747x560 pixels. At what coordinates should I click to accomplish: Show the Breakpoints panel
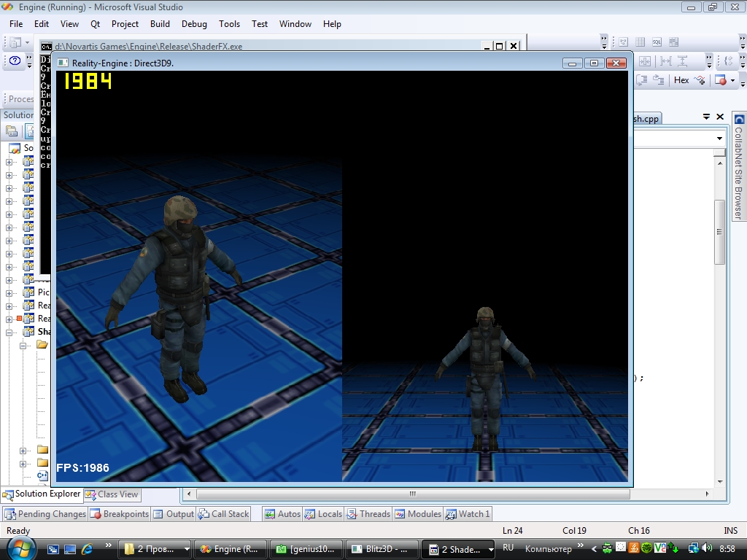(119, 514)
